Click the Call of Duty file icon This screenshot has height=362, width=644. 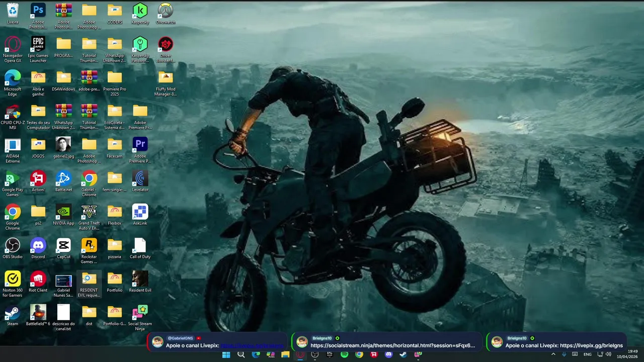[x=140, y=248]
